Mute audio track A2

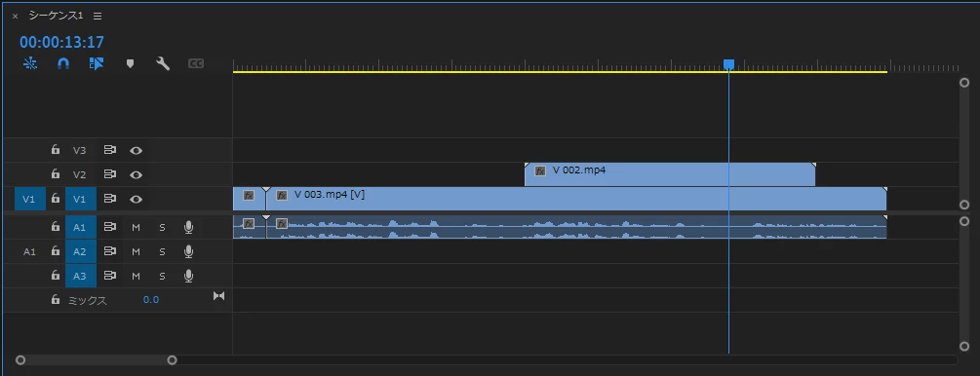pos(136,251)
